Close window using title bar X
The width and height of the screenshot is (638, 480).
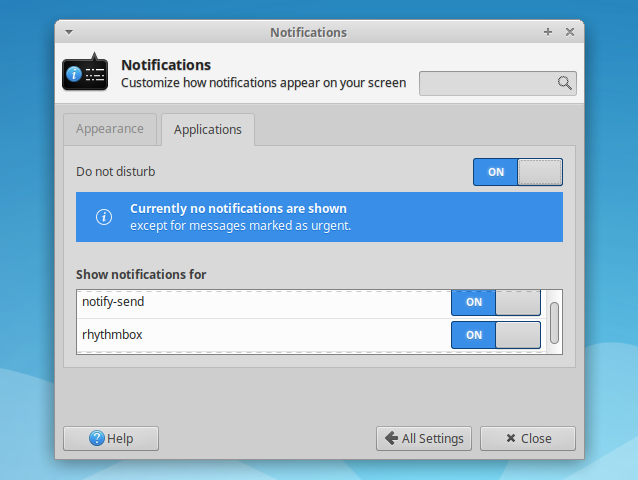pyautogui.click(x=570, y=32)
